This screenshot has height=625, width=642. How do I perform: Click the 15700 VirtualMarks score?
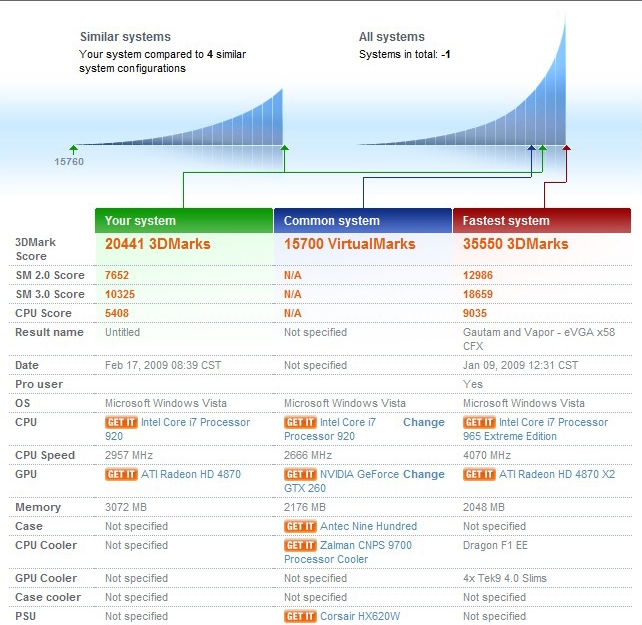coord(350,244)
